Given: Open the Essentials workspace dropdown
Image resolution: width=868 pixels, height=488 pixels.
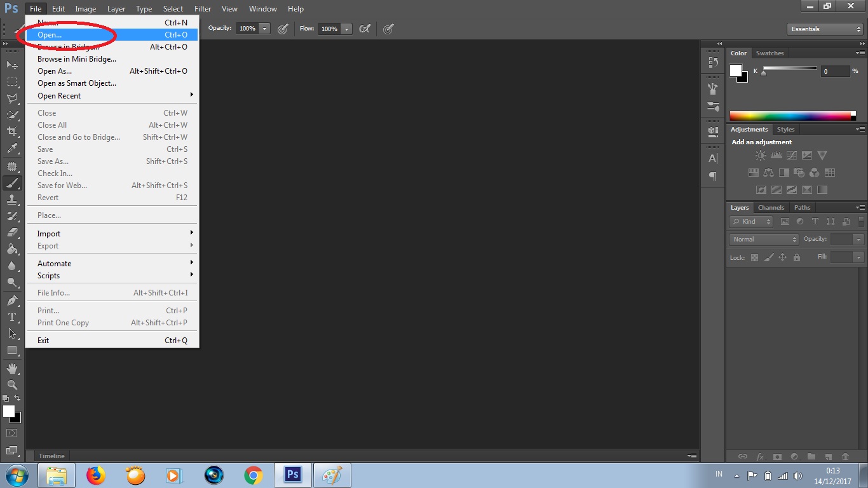Looking at the screenshot, I should (x=825, y=29).
